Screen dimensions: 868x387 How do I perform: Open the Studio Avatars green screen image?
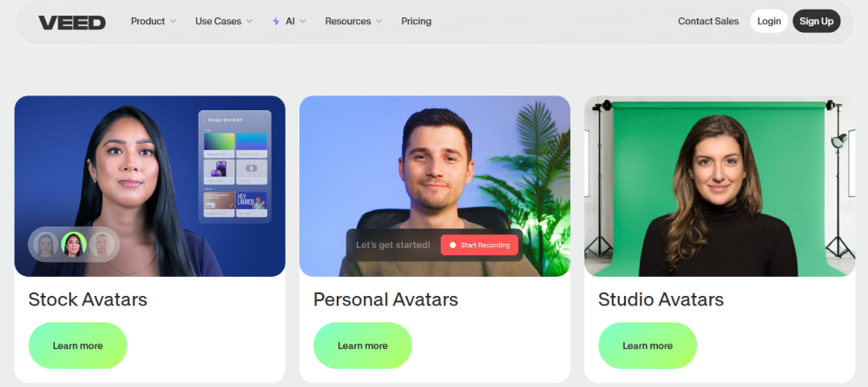click(720, 186)
